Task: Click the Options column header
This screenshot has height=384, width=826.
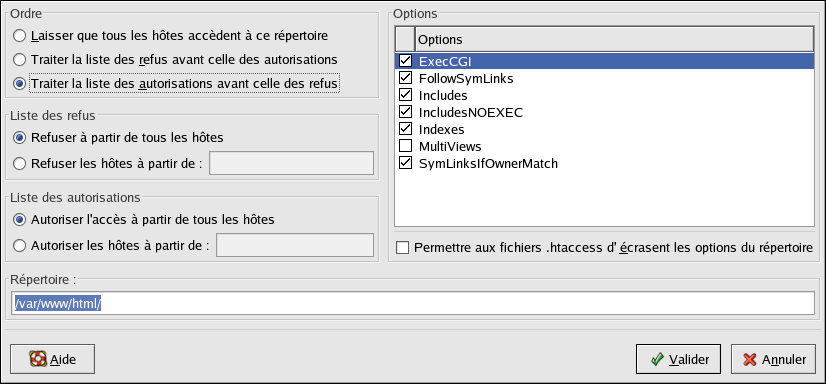Action: pos(614,40)
